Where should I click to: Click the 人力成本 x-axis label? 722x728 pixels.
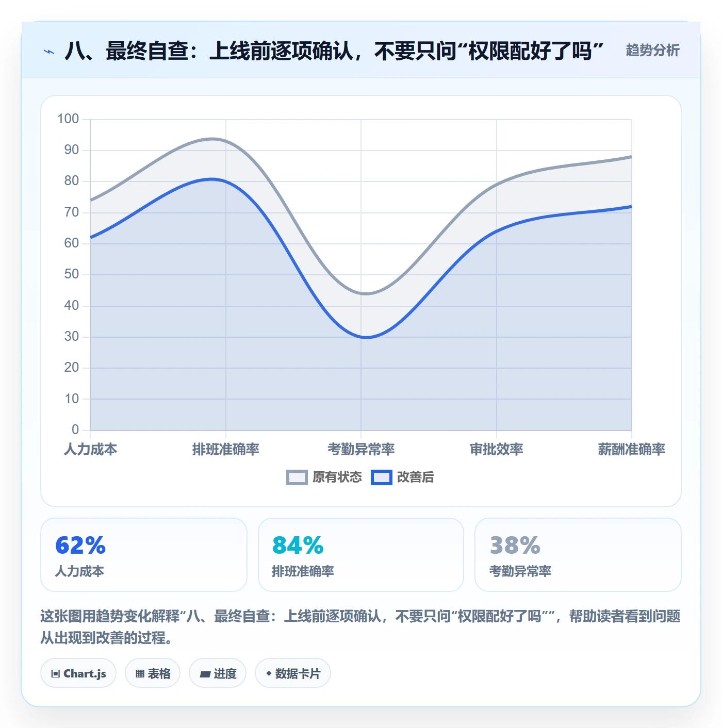point(91,449)
